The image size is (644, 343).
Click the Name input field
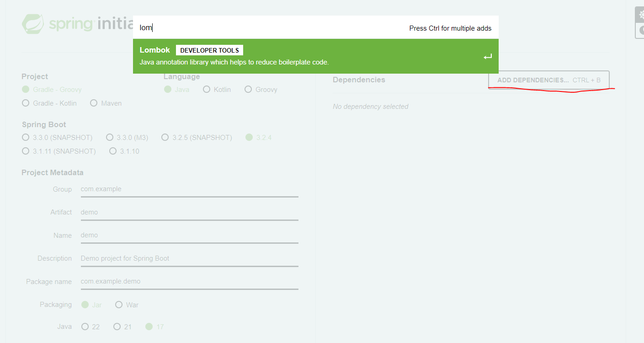click(189, 235)
